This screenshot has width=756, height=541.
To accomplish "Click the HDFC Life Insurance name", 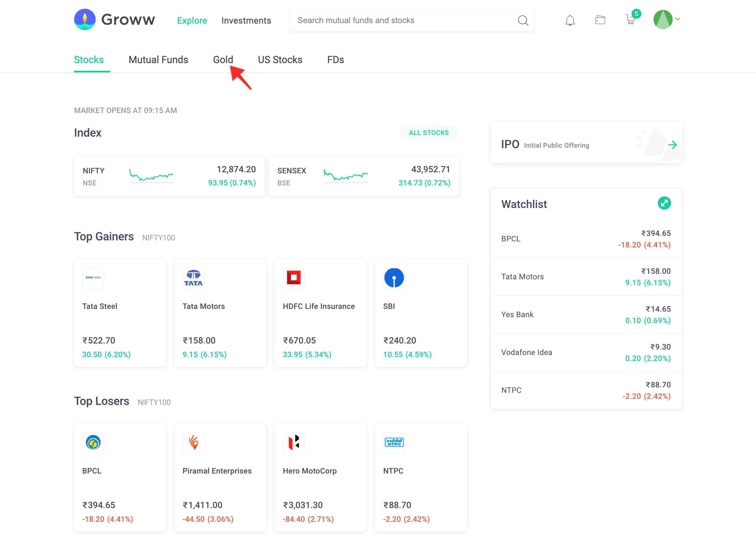I will coord(319,306).
